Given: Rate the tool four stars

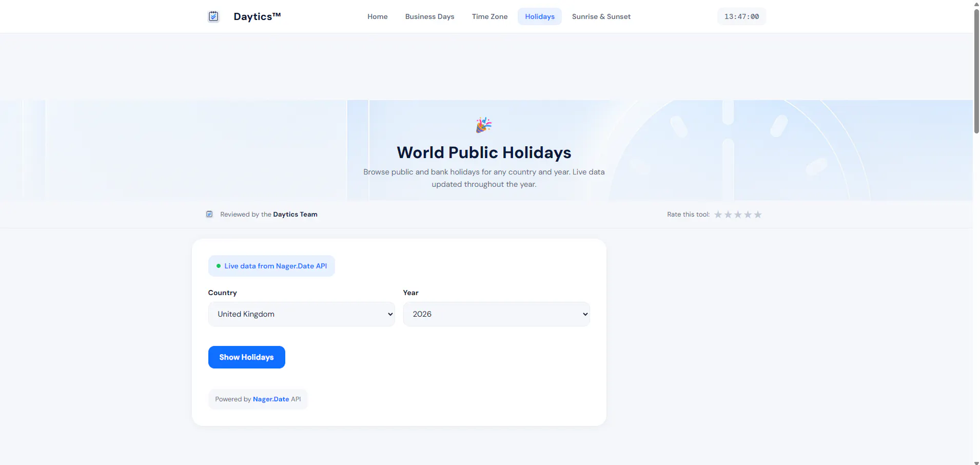Looking at the screenshot, I should click(748, 215).
